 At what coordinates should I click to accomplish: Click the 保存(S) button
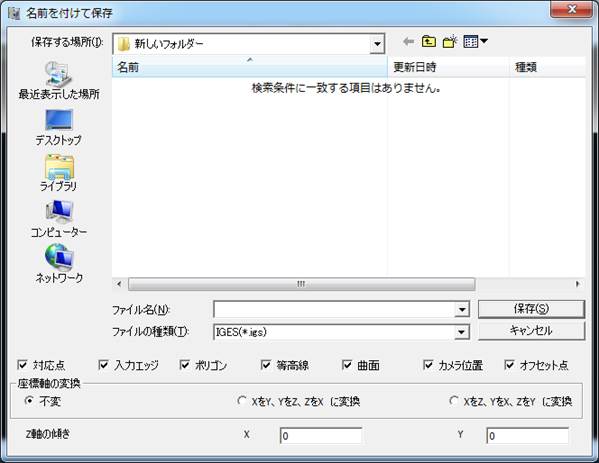[x=531, y=309]
